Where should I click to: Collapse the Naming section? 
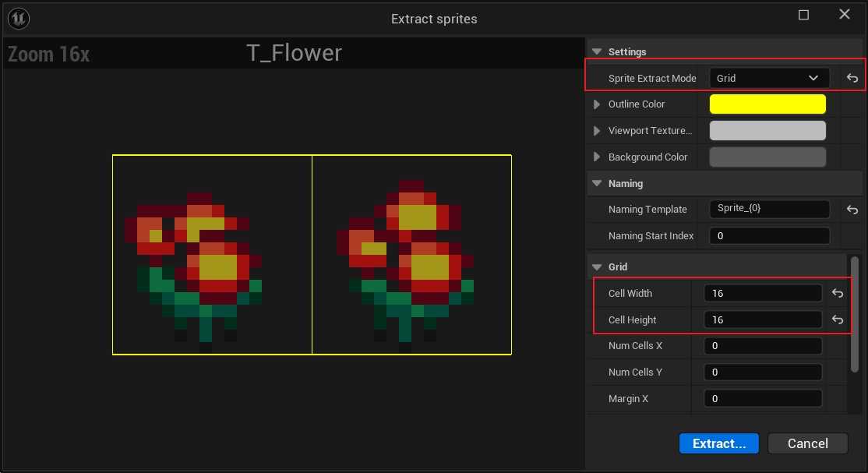[x=598, y=184]
